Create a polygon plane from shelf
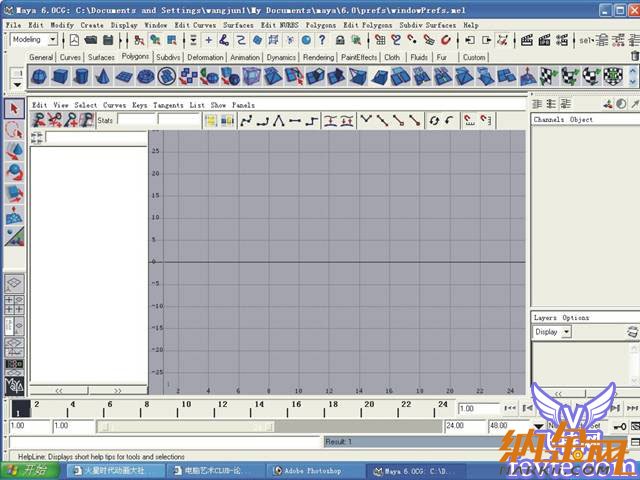This screenshot has height=480, width=640. (124, 76)
